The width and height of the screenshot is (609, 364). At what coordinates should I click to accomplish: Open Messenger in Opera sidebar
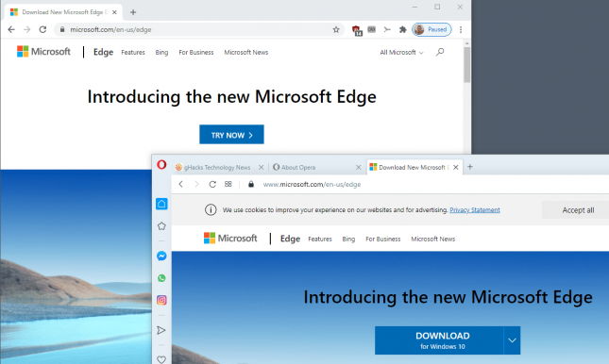tap(161, 256)
